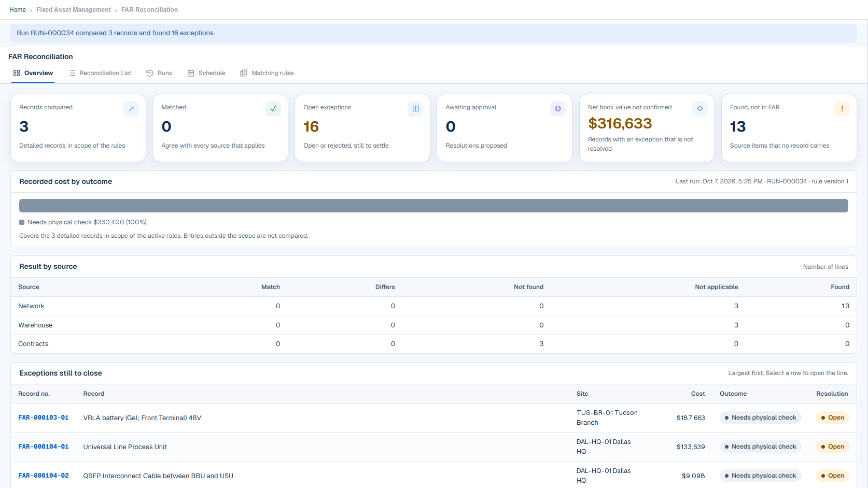Click the Not found column header
The width and height of the screenshot is (868, 488).
pos(528,287)
